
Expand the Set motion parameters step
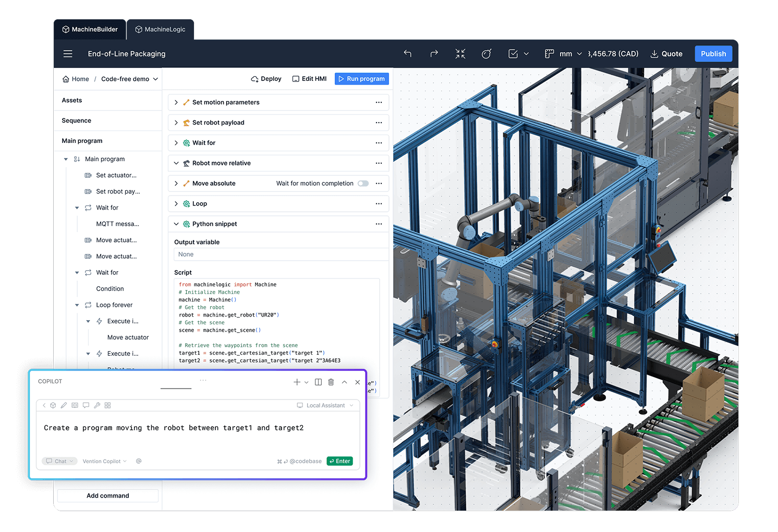pos(176,102)
